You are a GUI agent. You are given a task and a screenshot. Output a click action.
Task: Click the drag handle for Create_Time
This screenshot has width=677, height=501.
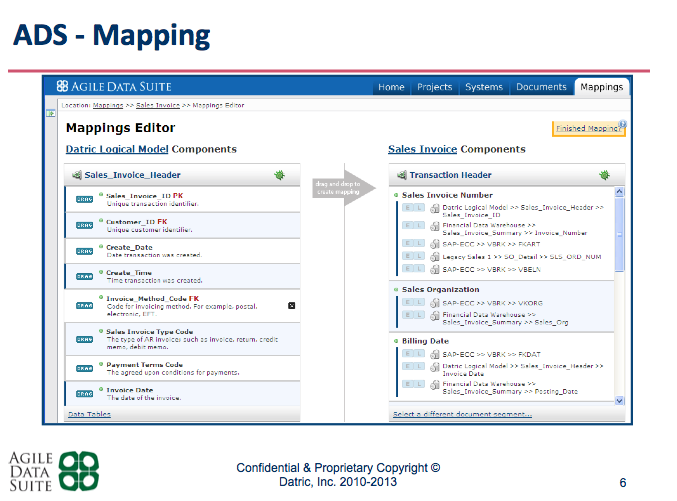[x=84, y=276]
